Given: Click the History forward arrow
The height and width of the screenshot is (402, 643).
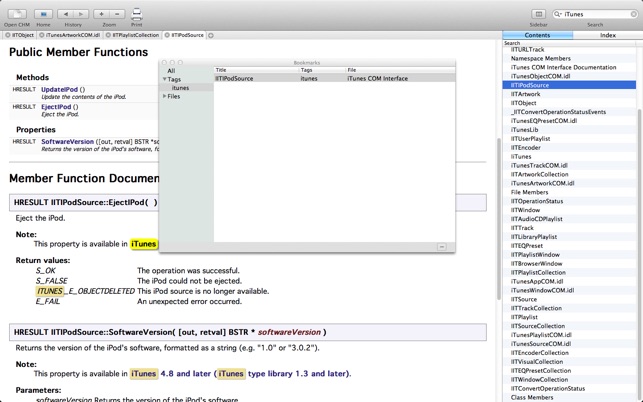Looking at the screenshot, I should pos(81,14).
